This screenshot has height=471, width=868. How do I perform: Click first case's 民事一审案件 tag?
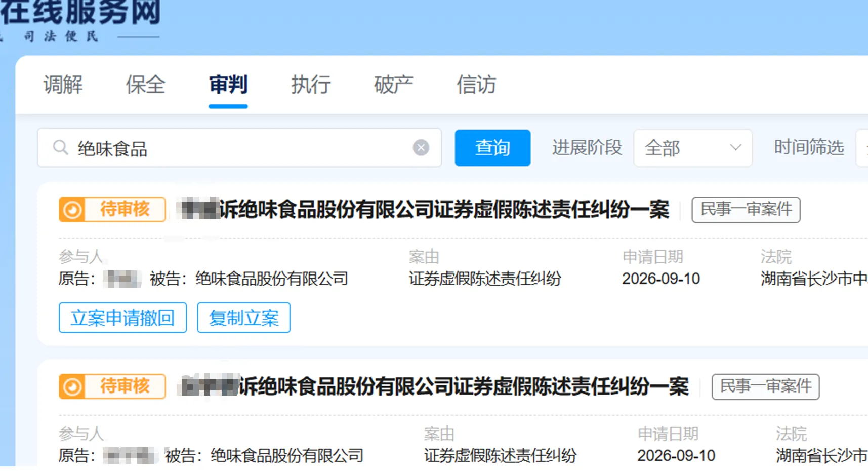click(x=746, y=209)
